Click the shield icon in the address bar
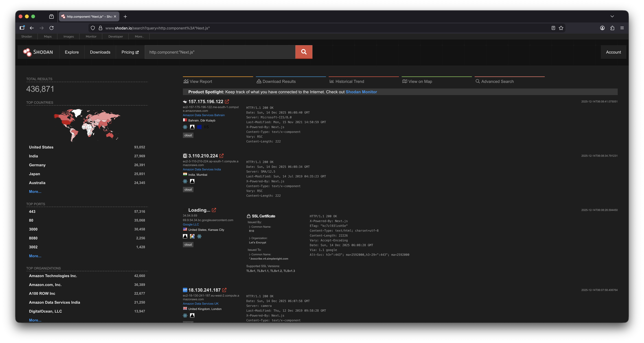This screenshot has height=343, width=644. point(93,28)
